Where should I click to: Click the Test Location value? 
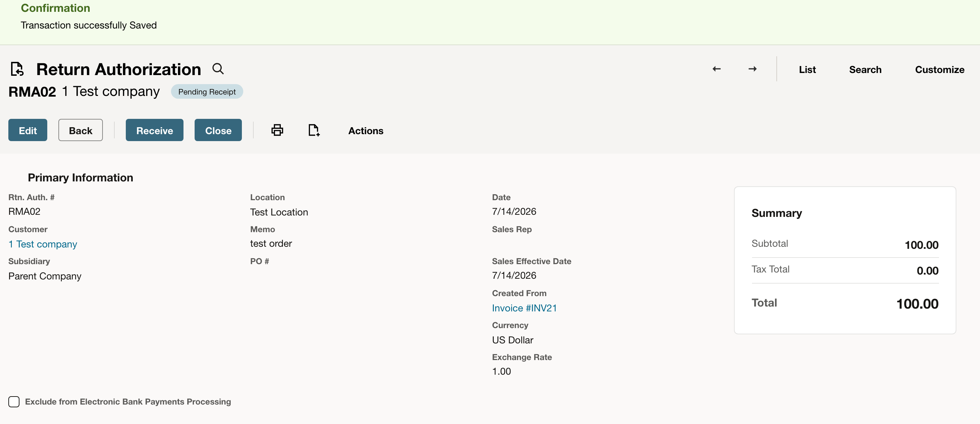279,212
